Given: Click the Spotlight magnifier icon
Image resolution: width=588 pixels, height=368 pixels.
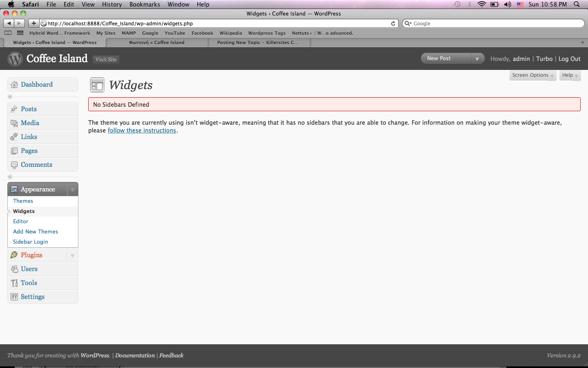Looking at the screenshot, I should pos(577,4).
